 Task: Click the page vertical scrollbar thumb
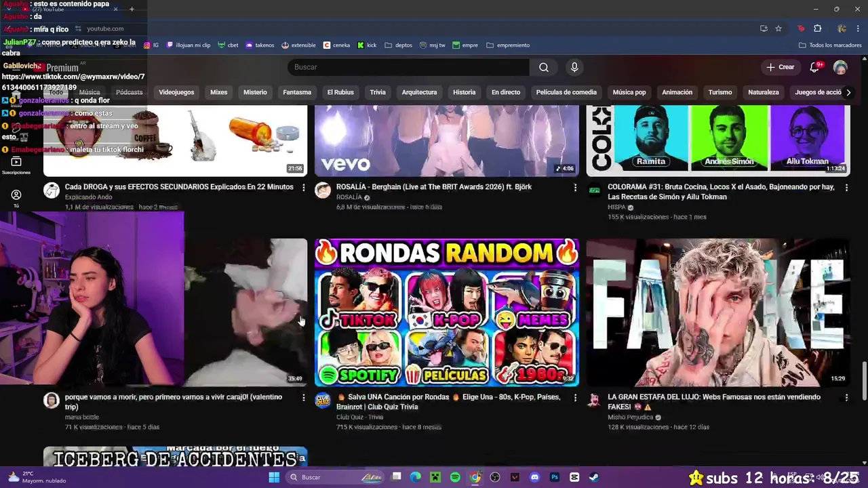[864, 382]
